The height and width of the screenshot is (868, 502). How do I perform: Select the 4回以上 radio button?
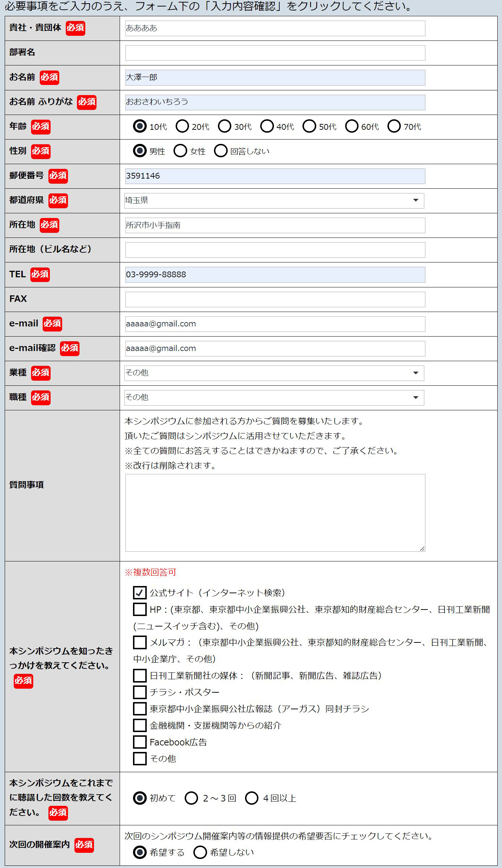252,798
